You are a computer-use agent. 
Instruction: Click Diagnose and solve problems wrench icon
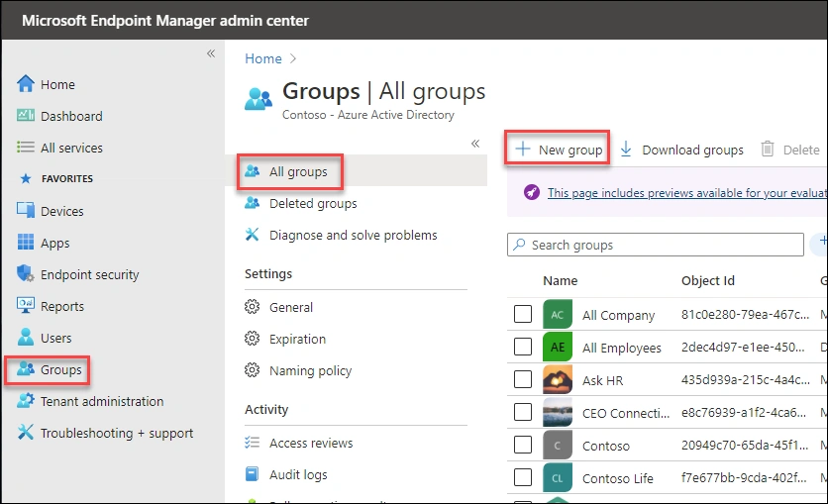[x=252, y=235]
